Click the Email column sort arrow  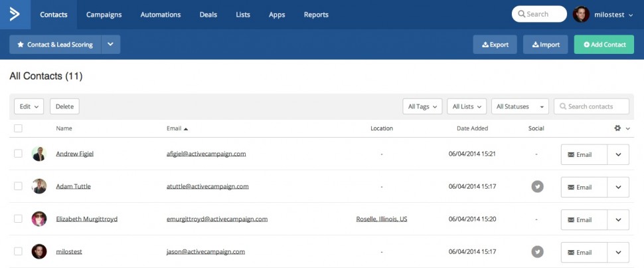click(186, 128)
